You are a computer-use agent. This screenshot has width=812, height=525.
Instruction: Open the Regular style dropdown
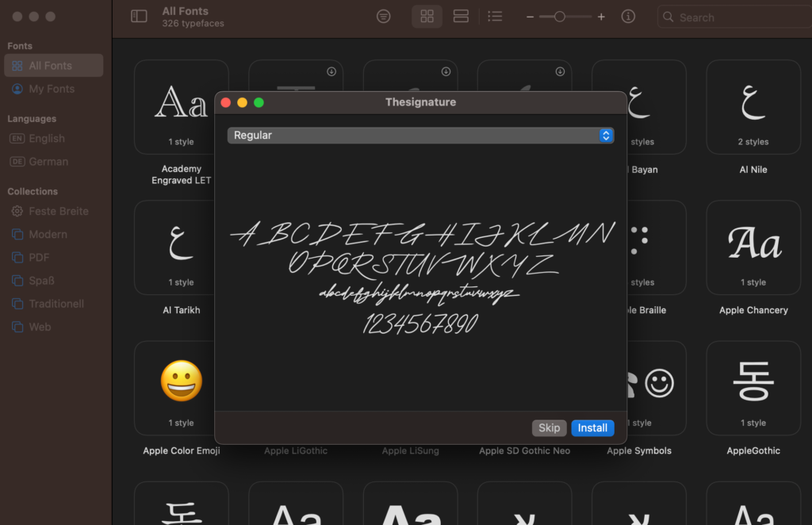[420, 136]
